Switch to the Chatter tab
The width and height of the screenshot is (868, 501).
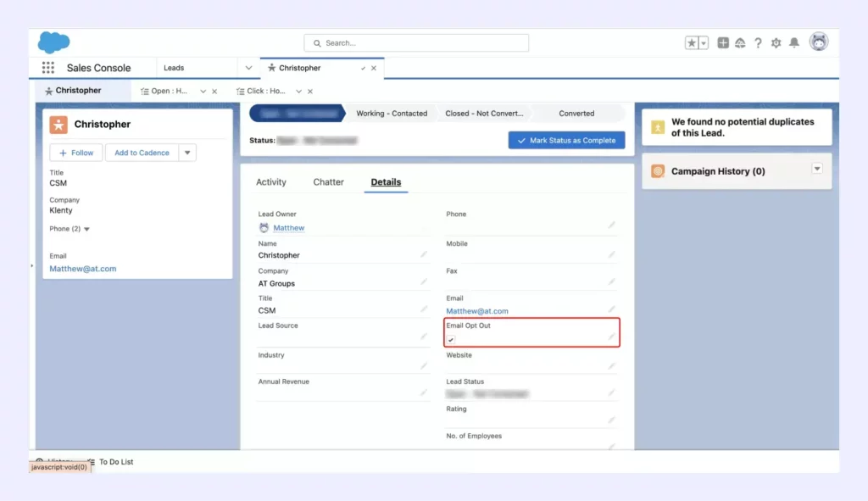[x=328, y=182]
